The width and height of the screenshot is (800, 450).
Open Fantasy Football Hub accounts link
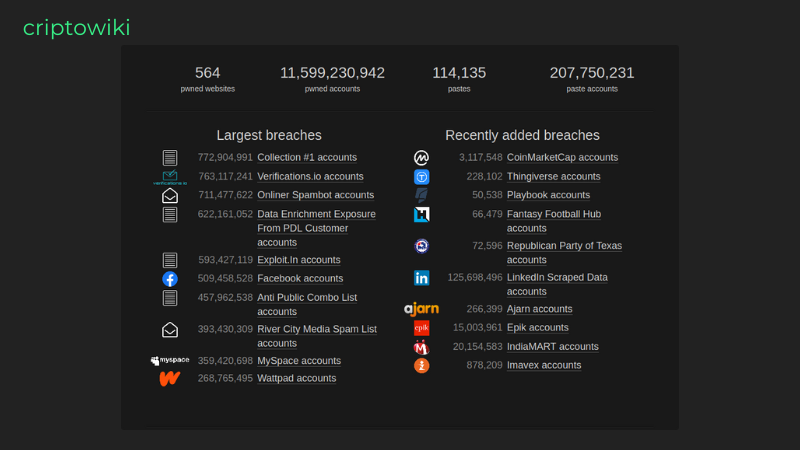[567, 214]
